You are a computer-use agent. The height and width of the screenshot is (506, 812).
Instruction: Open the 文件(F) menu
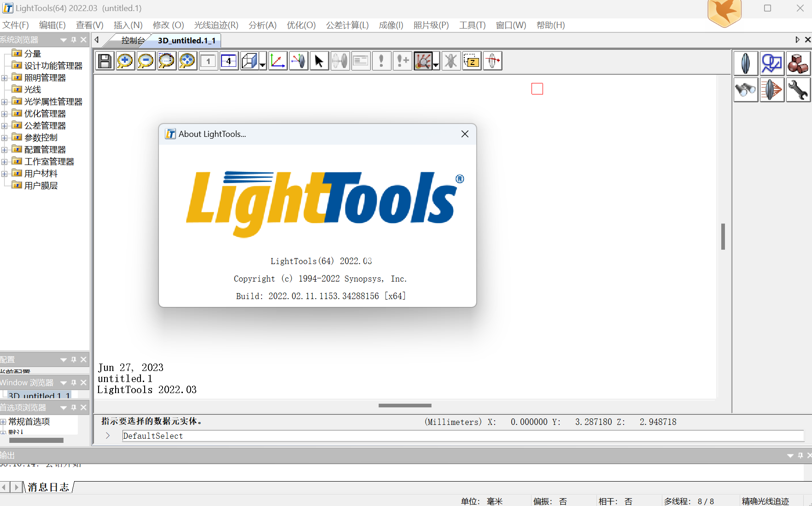click(x=16, y=25)
